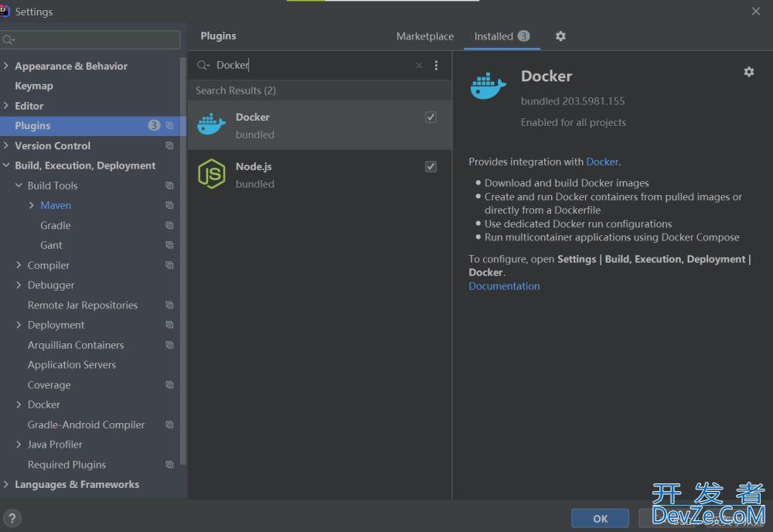Click the settings search input field
Image resolution: width=773 pixels, height=532 pixels.
[x=90, y=39]
